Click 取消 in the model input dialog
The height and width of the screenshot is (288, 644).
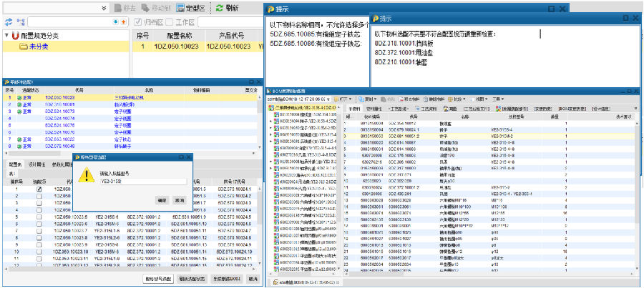click(x=179, y=200)
